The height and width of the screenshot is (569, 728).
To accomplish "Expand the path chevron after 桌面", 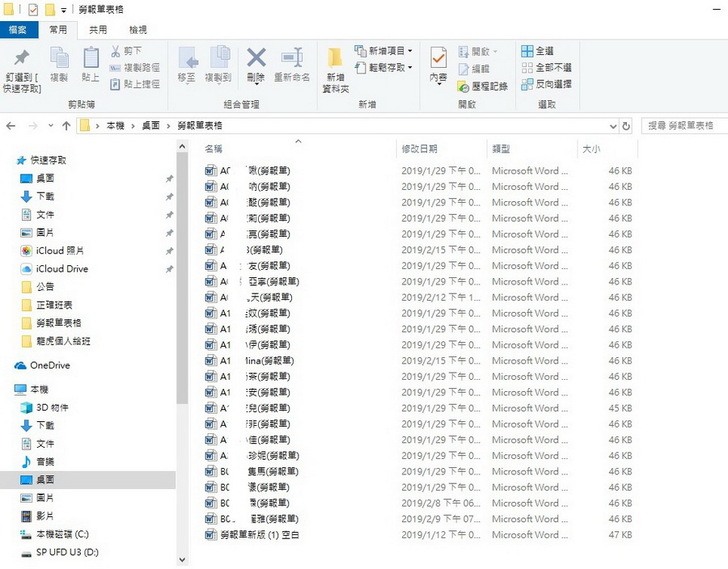I will (x=168, y=126).
